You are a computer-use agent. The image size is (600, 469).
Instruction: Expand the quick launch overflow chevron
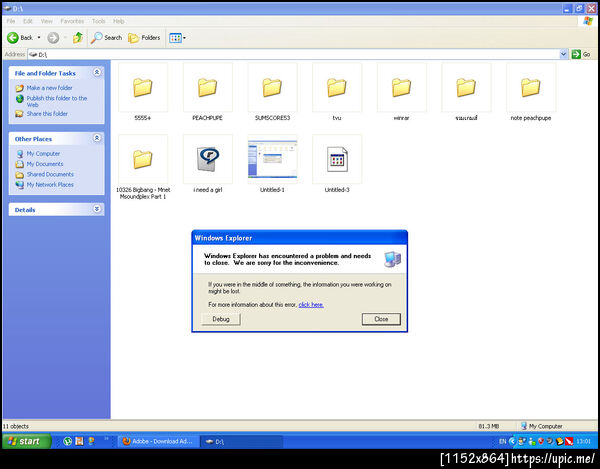tap(106, 439)
